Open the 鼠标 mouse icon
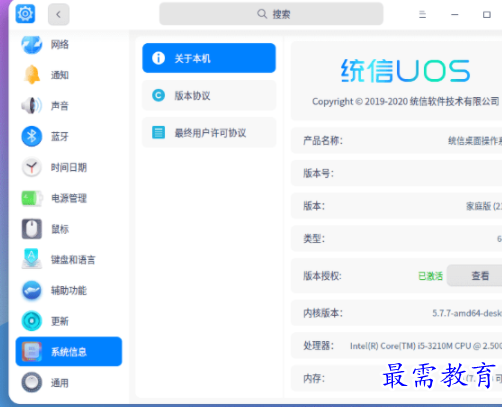504x407 pixels. (32, 229)
